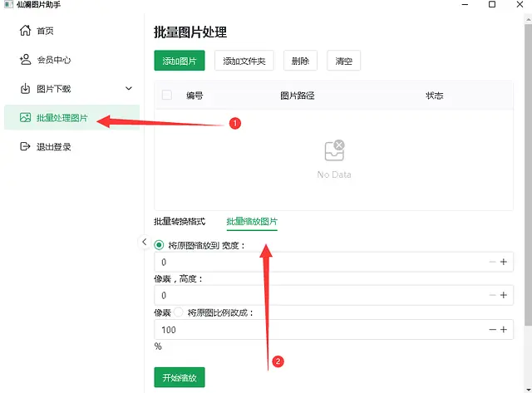
Task: Click the logout icon in the sidebar
Action: point(25,146)
